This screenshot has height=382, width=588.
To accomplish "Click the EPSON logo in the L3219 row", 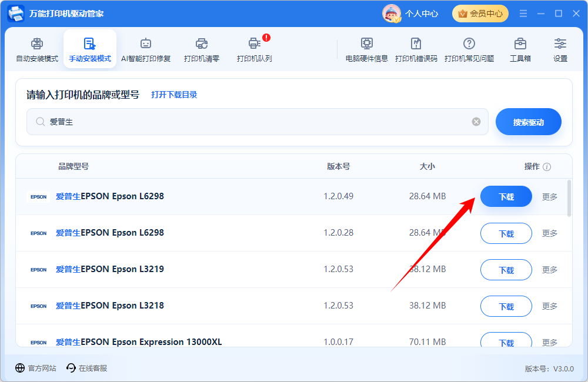I will [x=39, y=270].
